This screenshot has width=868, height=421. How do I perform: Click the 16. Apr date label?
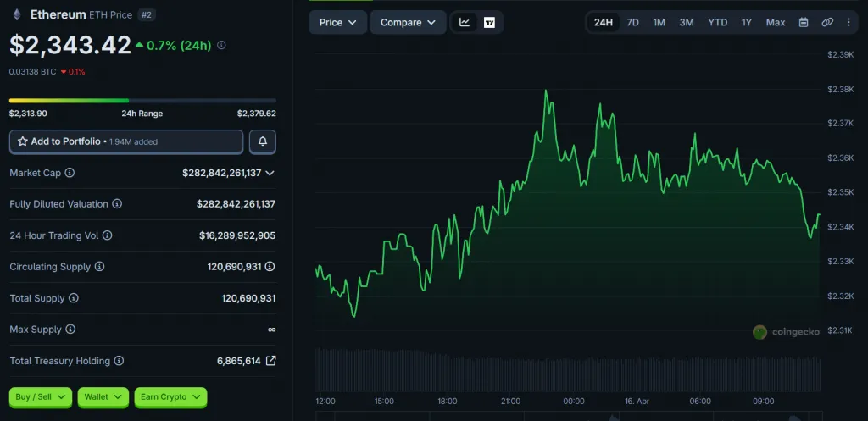(636, 401)
